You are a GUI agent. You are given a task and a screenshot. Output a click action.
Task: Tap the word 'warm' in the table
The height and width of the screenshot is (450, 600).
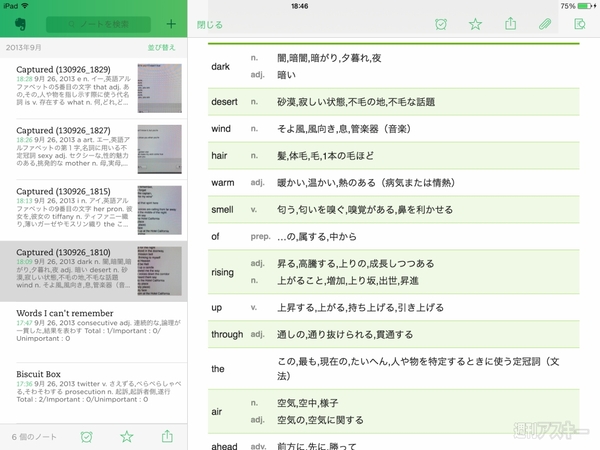[223, 183]
